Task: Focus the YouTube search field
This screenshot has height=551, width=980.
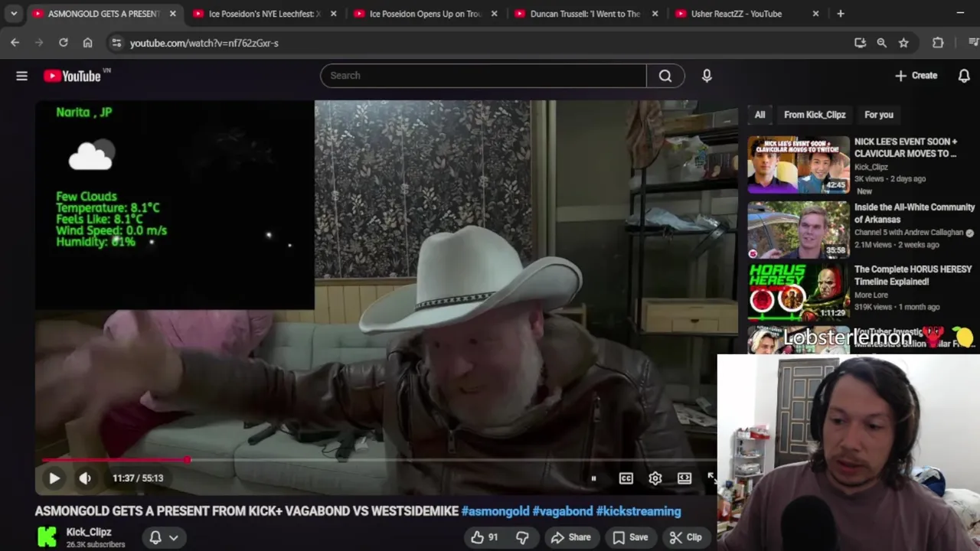Action: point(484,76)
